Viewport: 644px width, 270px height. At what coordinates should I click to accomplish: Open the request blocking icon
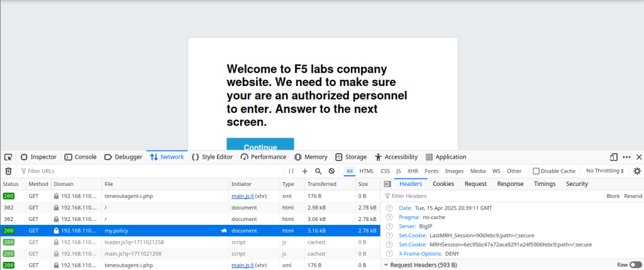(331, 171)
